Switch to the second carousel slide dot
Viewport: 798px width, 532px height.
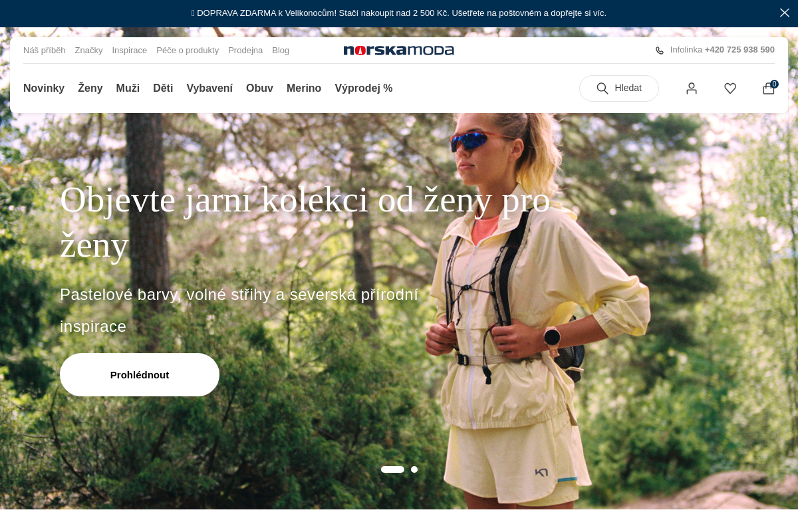point(414,469)
